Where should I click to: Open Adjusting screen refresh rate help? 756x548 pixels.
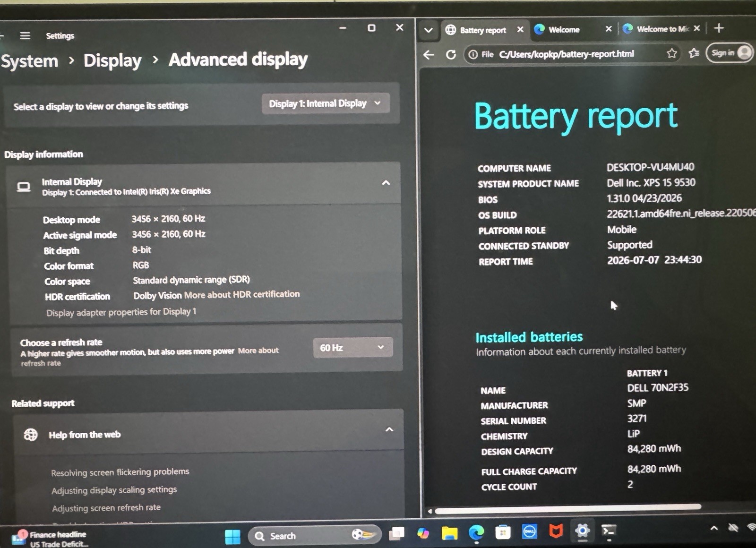click(x=106, y=508)
